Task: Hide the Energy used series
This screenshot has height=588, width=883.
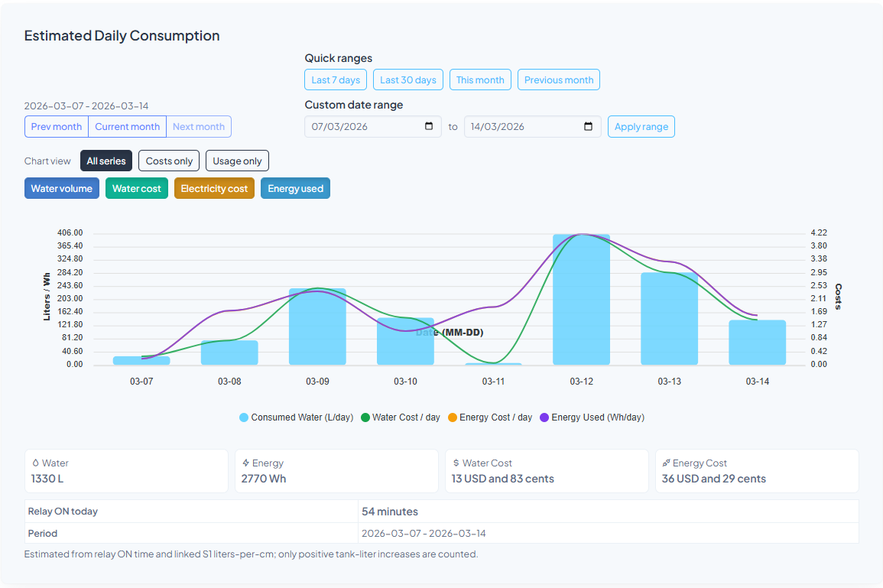Action: (x=295, y=187)
